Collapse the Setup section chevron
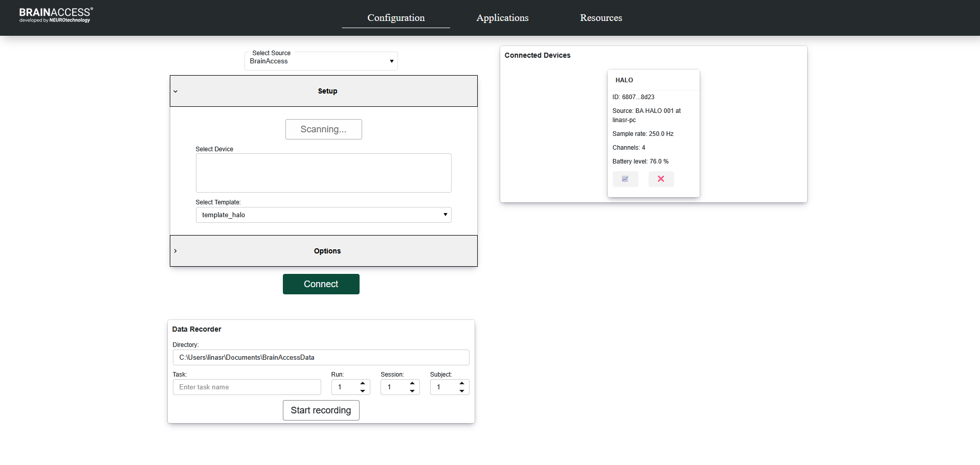The height and width of the screenshot is (465, 980). [x=175, y=91]
